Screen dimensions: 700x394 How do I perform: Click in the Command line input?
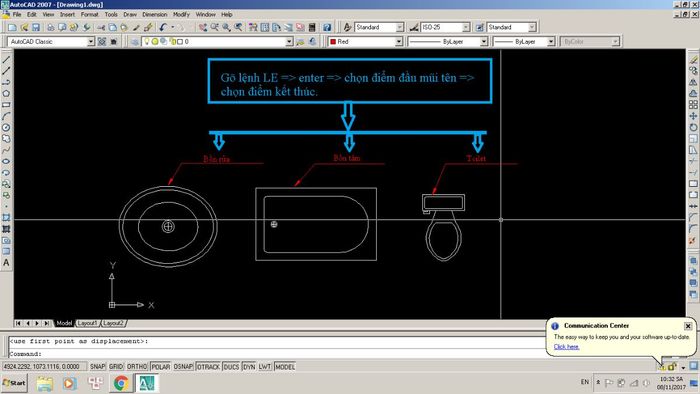tap(277, 354)
